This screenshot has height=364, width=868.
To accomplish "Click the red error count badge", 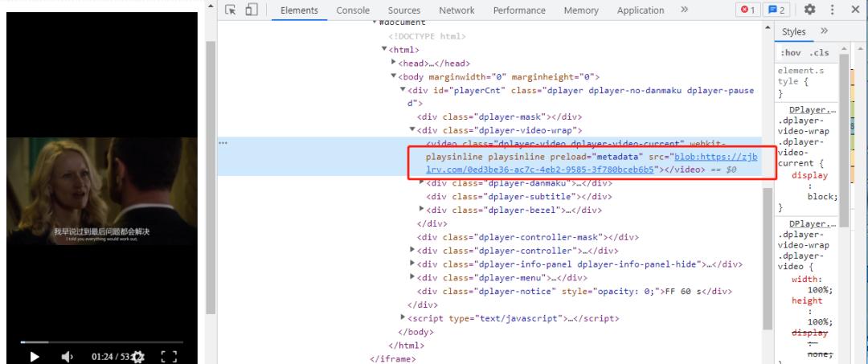I will point(748,10).
